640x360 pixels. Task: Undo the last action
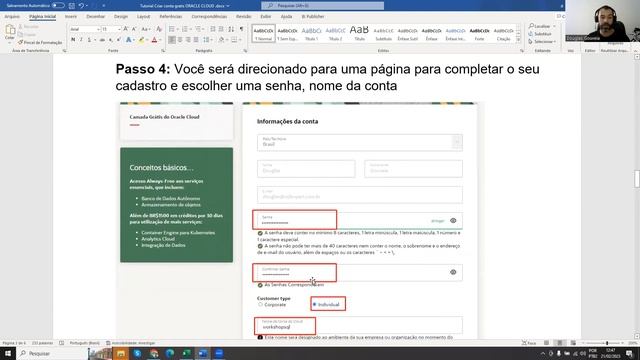click(81, 6)
